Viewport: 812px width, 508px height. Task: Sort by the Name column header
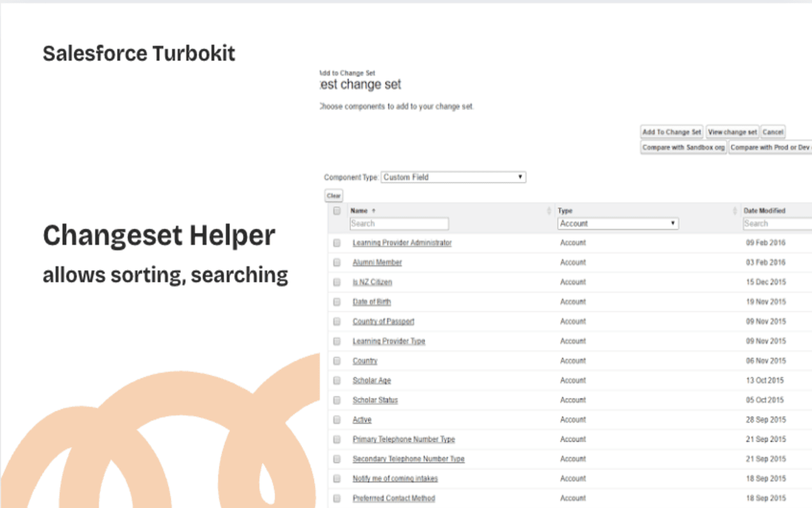coord(359,211)
